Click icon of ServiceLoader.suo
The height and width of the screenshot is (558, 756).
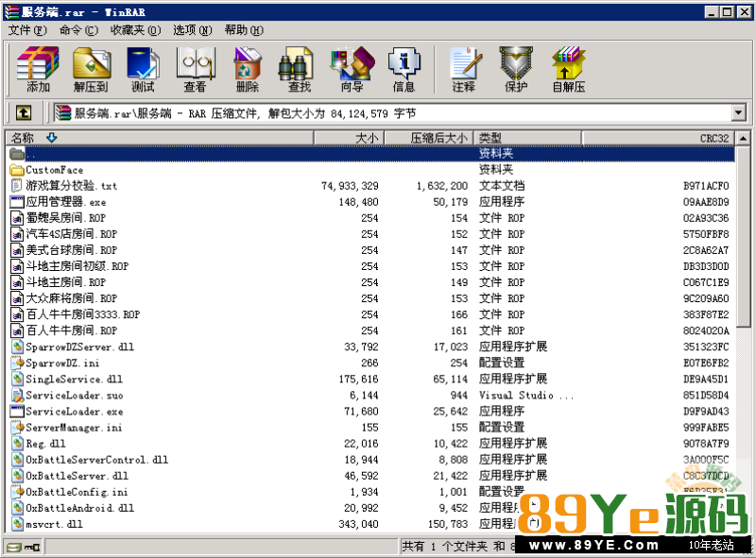pyautogui.click(x=18, y=395)
